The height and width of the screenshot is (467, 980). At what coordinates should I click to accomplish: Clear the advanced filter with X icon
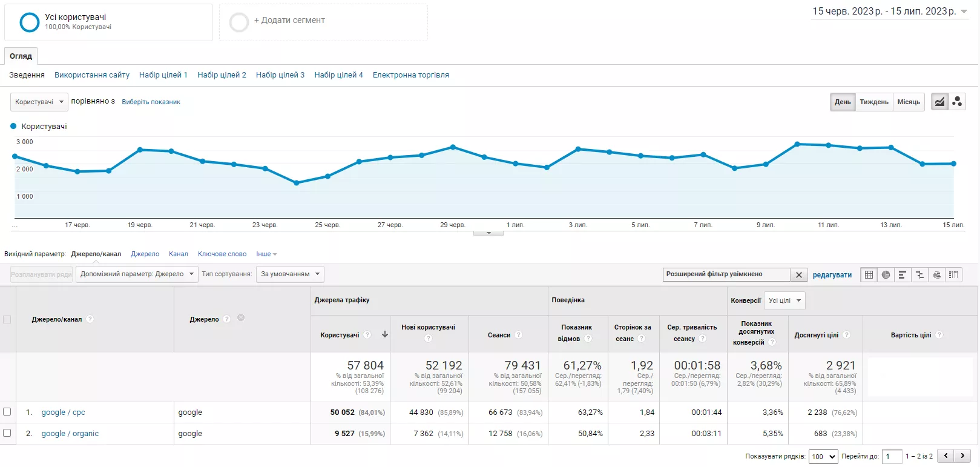point(799,275)
